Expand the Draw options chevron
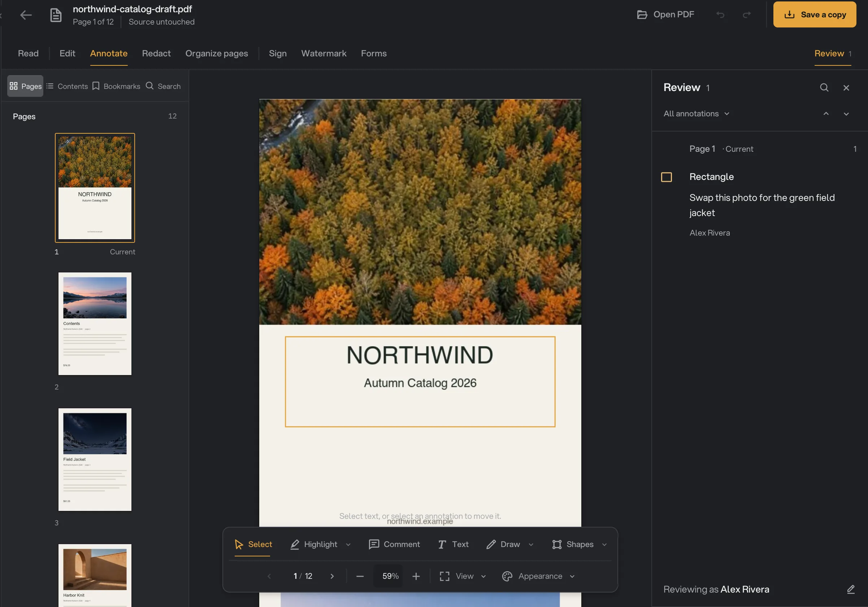868x607 pixels. click(x=531, y=544)
